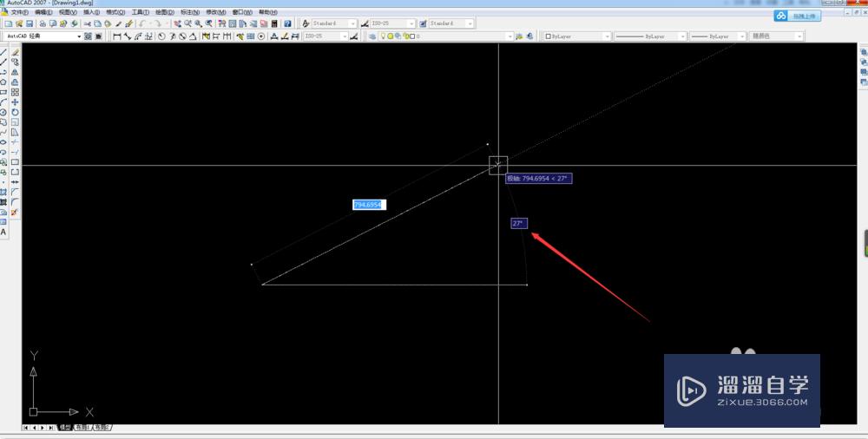Click the Pan realtime icon

178,23
